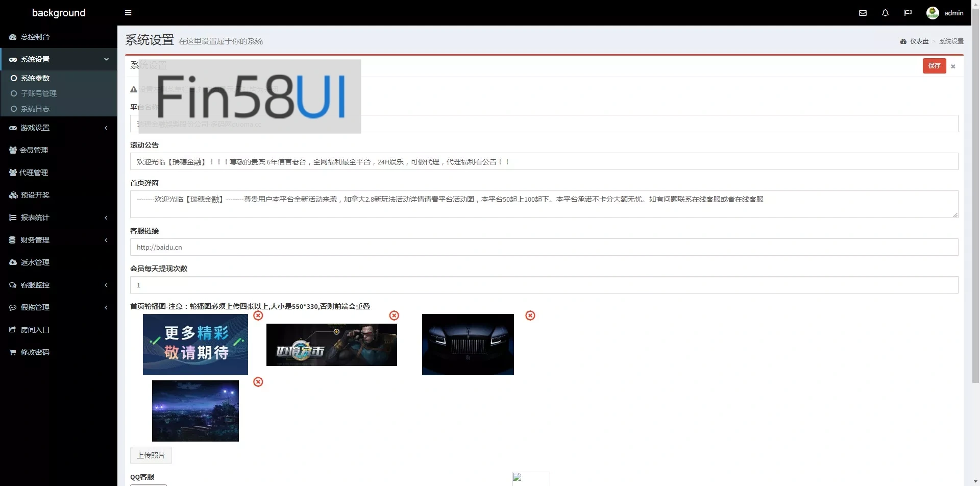
Task: Click the flag icon in the top bar
Action: pos(908,13)
